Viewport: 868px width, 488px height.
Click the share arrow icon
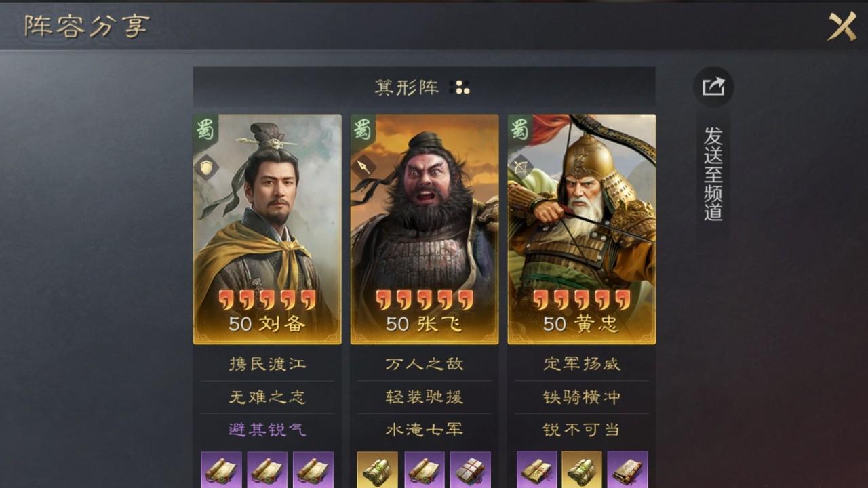tap(713, 87)
